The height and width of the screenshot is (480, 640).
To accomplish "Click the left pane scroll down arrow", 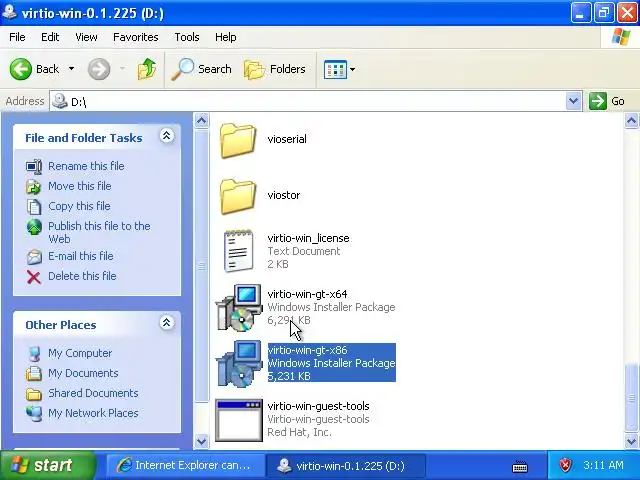I will [x=201, y=441].
